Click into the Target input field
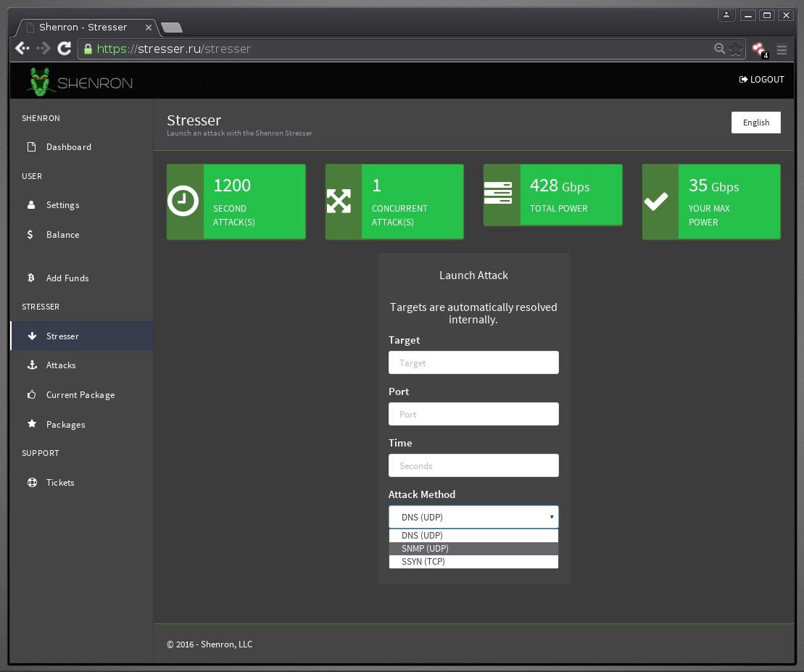 [x=473, y=362]
